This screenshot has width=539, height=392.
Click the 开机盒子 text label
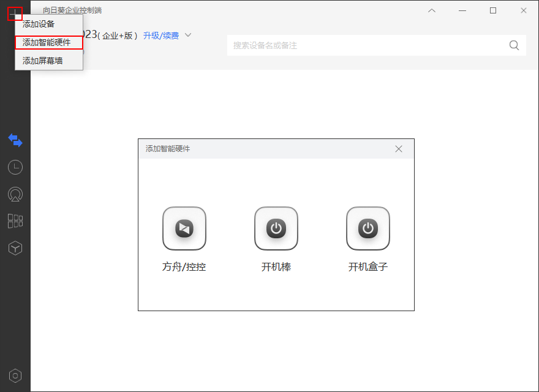(x=368, y=267)
